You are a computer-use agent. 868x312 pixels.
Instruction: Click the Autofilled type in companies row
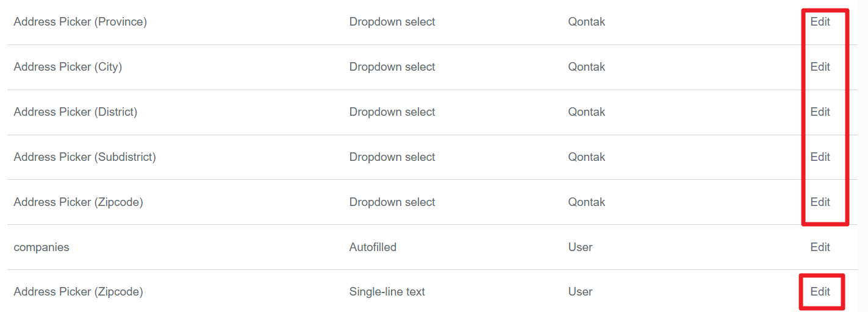[373, 247]
